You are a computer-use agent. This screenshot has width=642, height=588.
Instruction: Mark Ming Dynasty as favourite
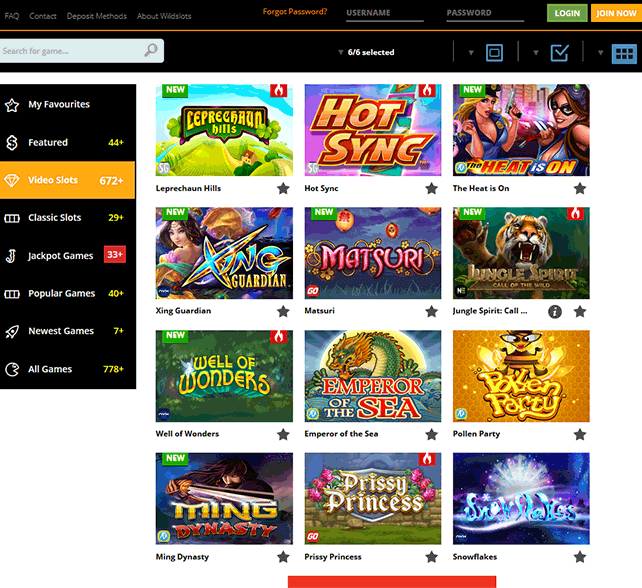[283, 557]
